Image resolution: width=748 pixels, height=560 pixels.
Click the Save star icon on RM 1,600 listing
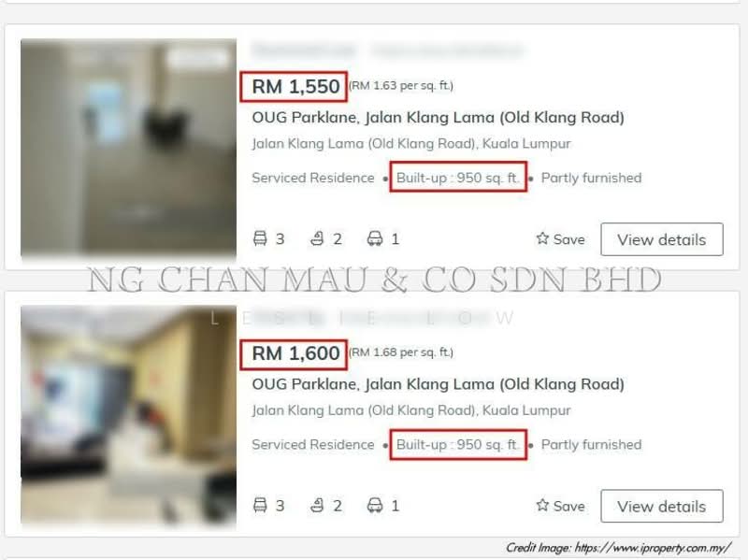coord(542,505)
